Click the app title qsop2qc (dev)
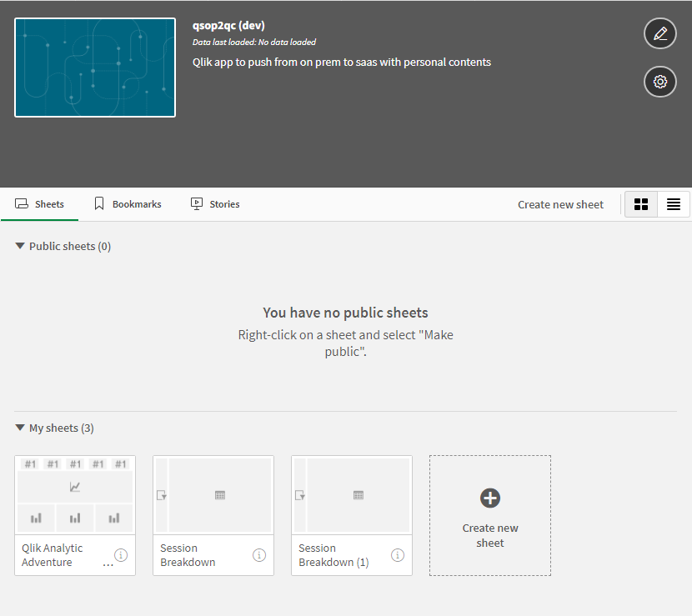 click(228, 26)
